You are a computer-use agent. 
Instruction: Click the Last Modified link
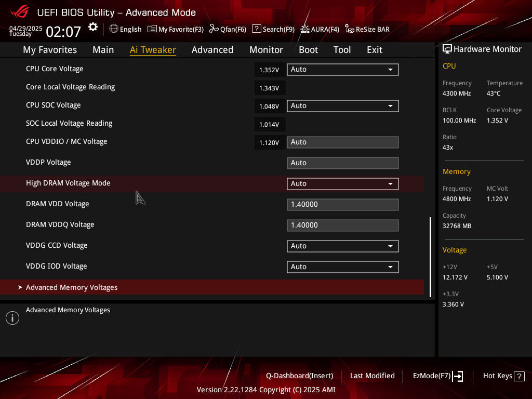coord(372,376)
